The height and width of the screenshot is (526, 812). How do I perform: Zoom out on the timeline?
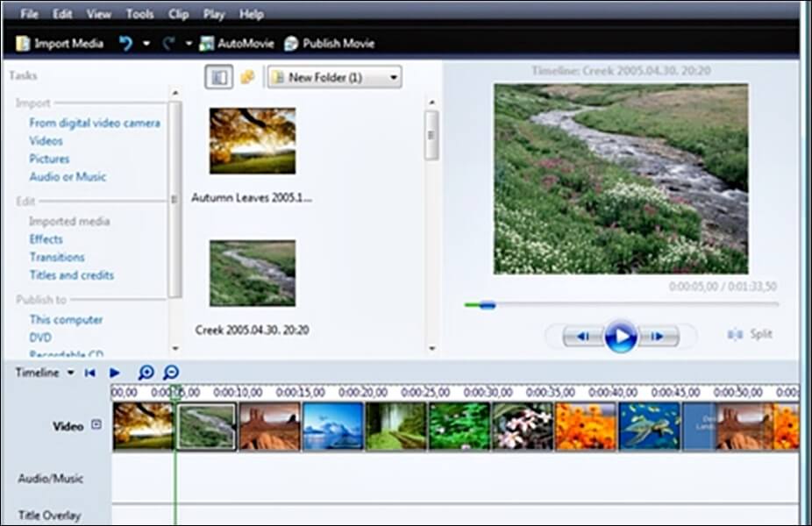click(x=171, y=373)
